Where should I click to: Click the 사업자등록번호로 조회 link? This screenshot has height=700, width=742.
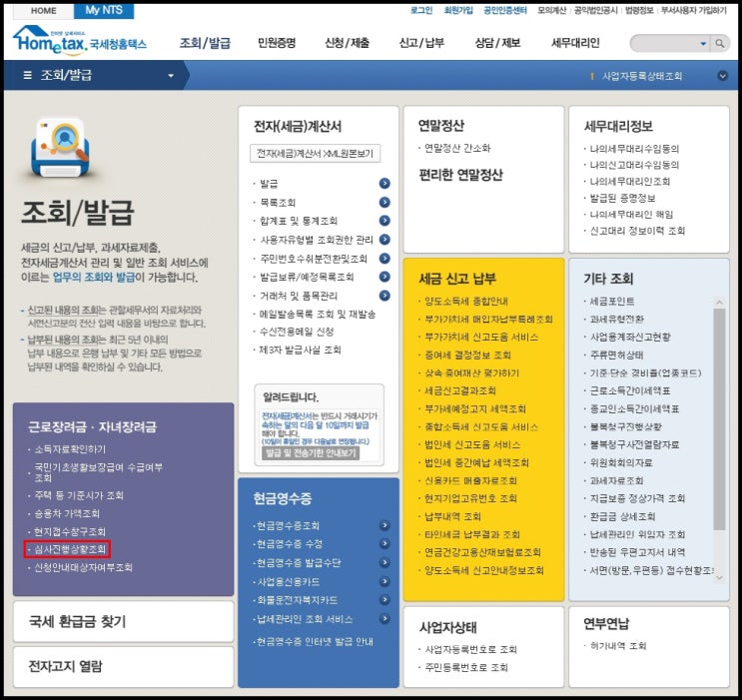tap(470, 649)
